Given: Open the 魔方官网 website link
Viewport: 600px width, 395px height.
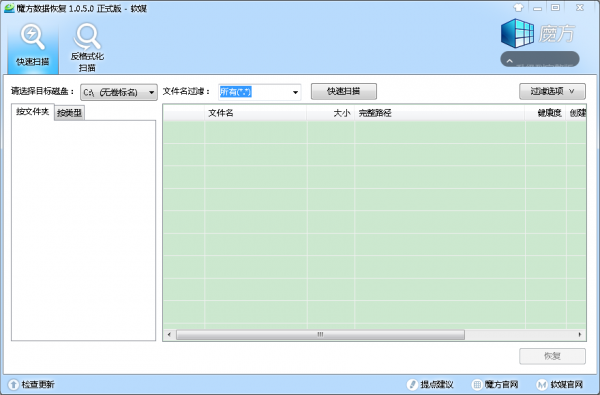Looking at the screenshot, I should (x=496, y=384).
